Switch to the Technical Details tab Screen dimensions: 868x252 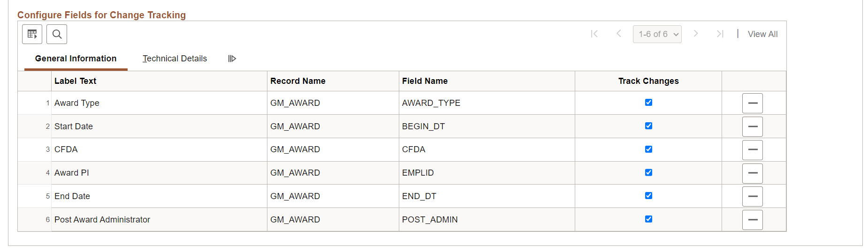click(x=175, y=59)
